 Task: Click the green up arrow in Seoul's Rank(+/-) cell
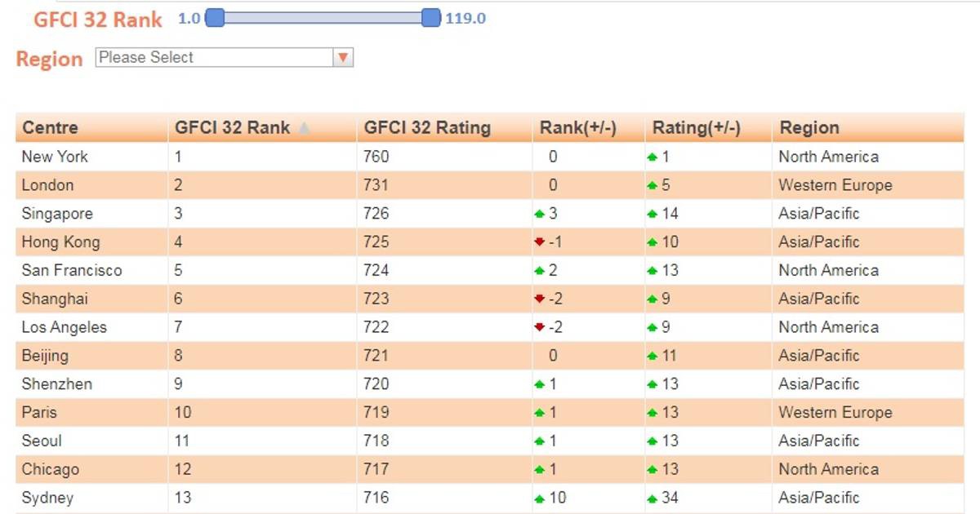coord(539,441)
